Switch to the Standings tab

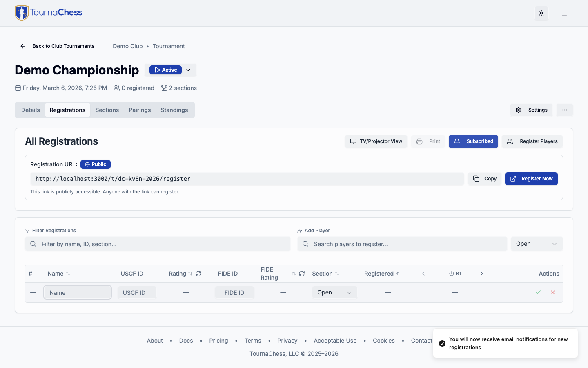click(174, 110)
